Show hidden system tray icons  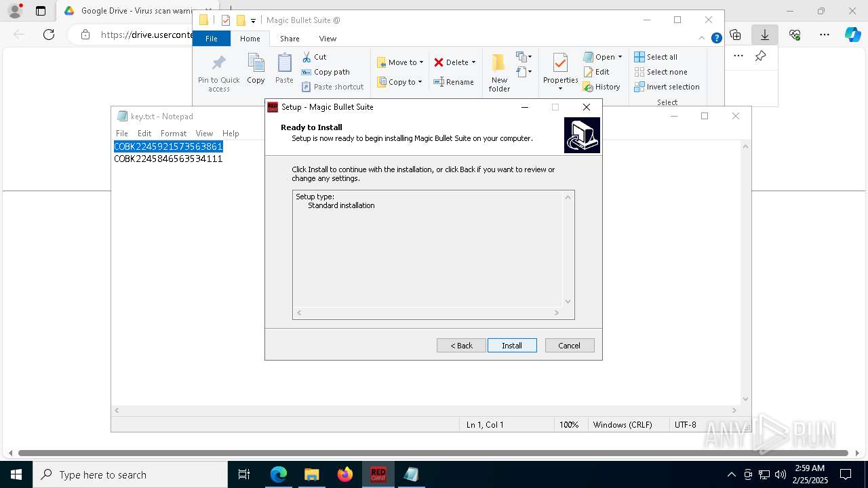[731, 474]
